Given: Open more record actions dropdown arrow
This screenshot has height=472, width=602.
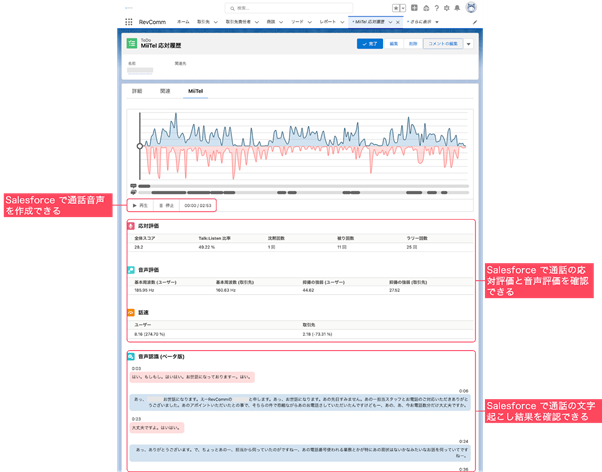Looking at the screenshot, I should (468, 44).
